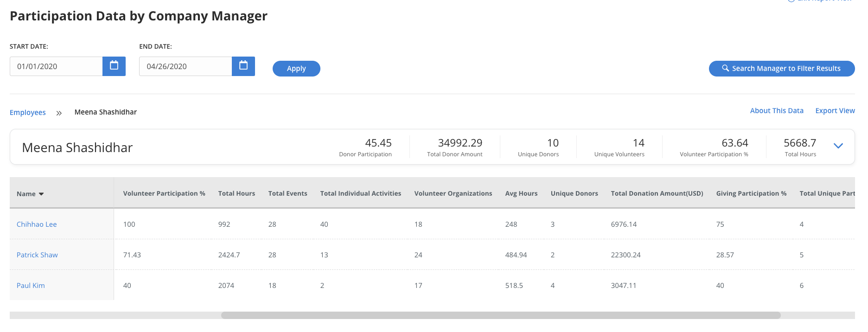Open Patrick Shaw's details
Screen dimensions: 868x332
point(37,255)
